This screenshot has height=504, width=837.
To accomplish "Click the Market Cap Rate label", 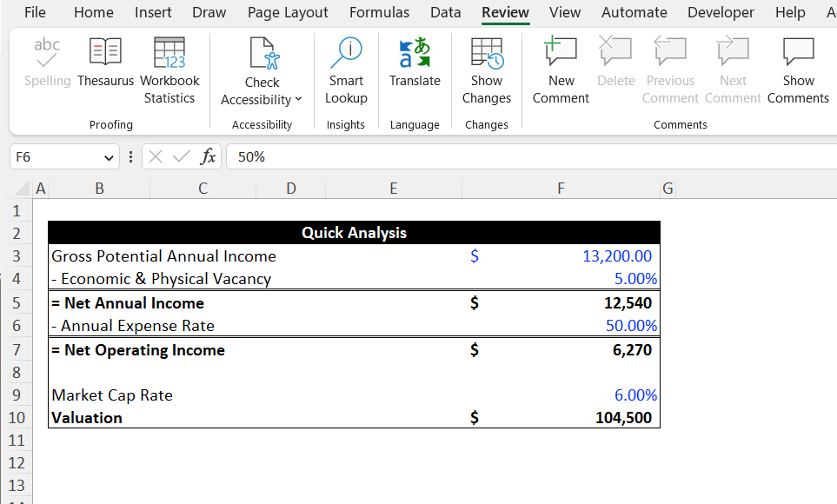I will click(112, 395).
